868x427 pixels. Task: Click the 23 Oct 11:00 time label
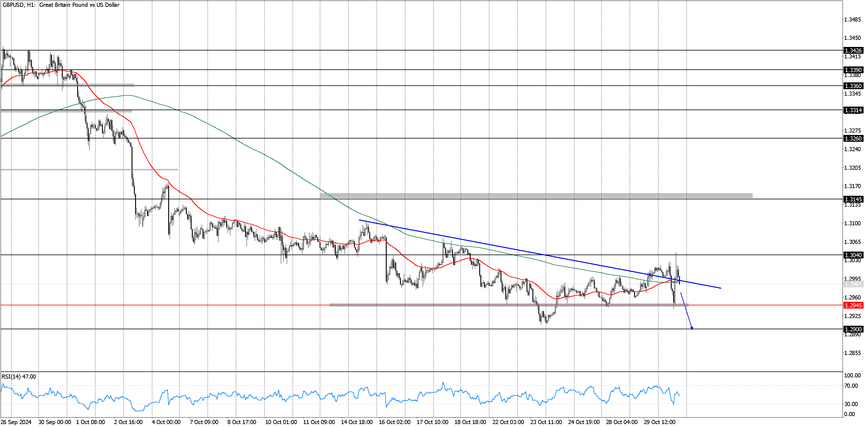tap(546, 422)
